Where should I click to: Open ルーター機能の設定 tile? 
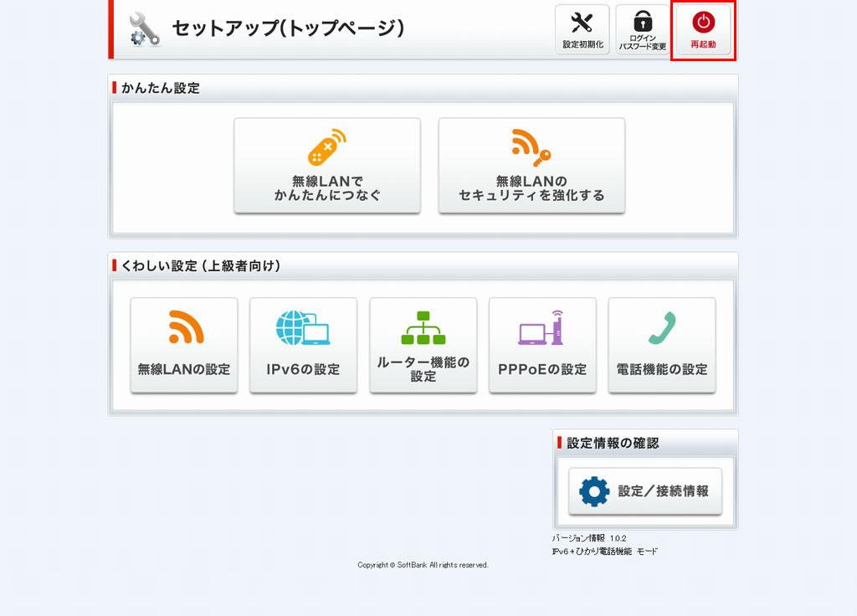[423, 345]
